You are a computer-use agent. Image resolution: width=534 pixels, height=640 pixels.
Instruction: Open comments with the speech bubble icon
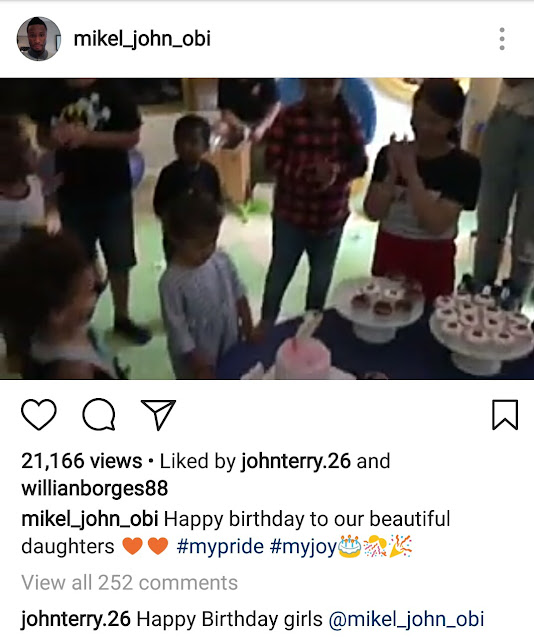pos(99,414)
